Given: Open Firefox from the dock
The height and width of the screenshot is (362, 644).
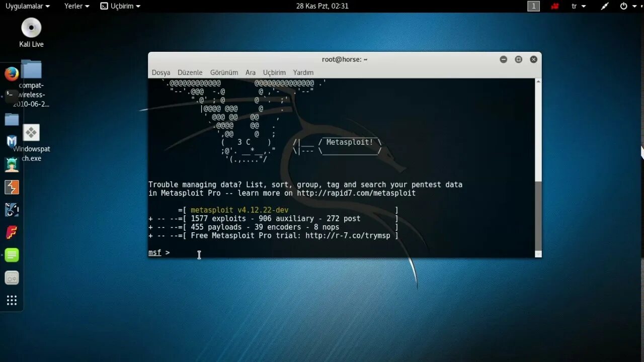Looking at the screenshot, I should (12, 74).
